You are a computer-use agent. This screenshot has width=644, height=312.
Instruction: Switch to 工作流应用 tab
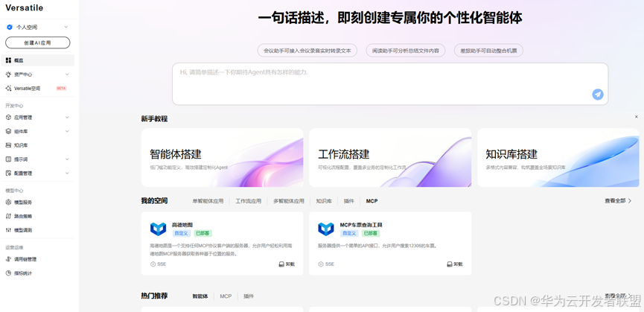[x=248, y=201]
